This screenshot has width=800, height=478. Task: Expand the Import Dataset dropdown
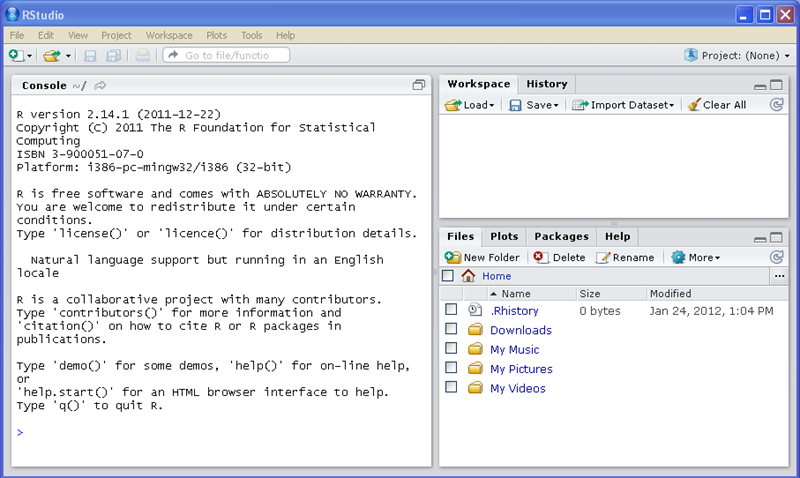[x=623, y=105]
